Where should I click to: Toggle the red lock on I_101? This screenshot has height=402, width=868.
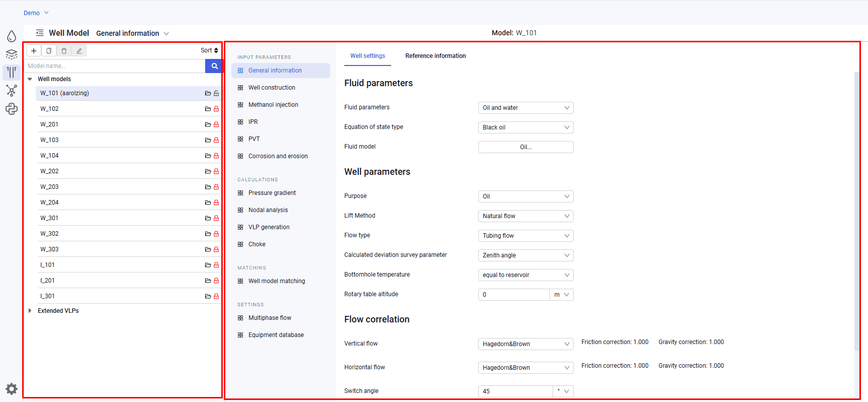tap(216, 265)
